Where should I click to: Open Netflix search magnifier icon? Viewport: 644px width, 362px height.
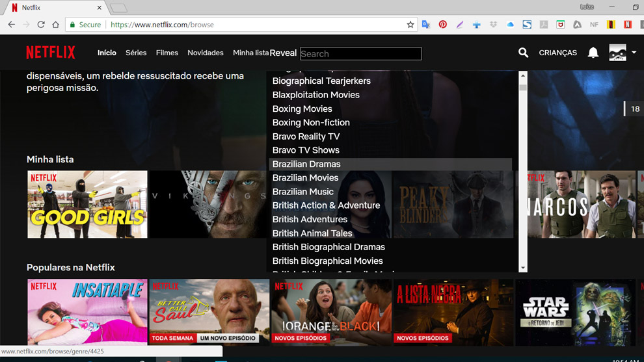[523, 53]
